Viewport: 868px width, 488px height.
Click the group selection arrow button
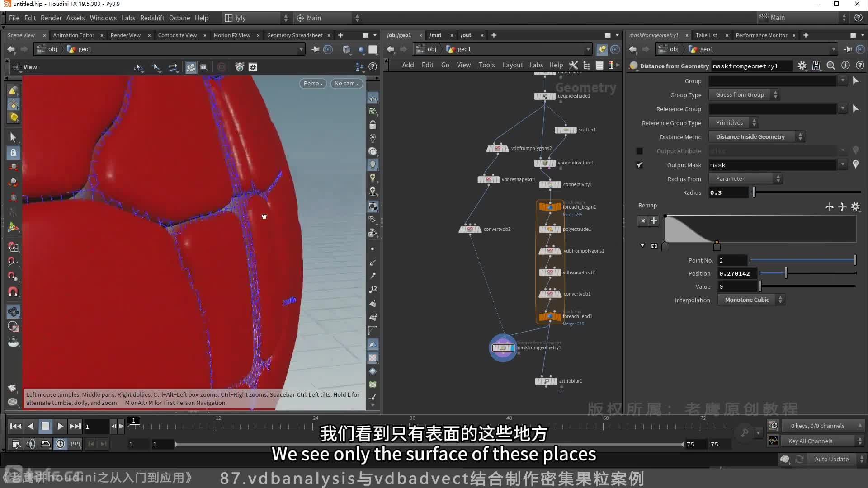coord(855,81)
